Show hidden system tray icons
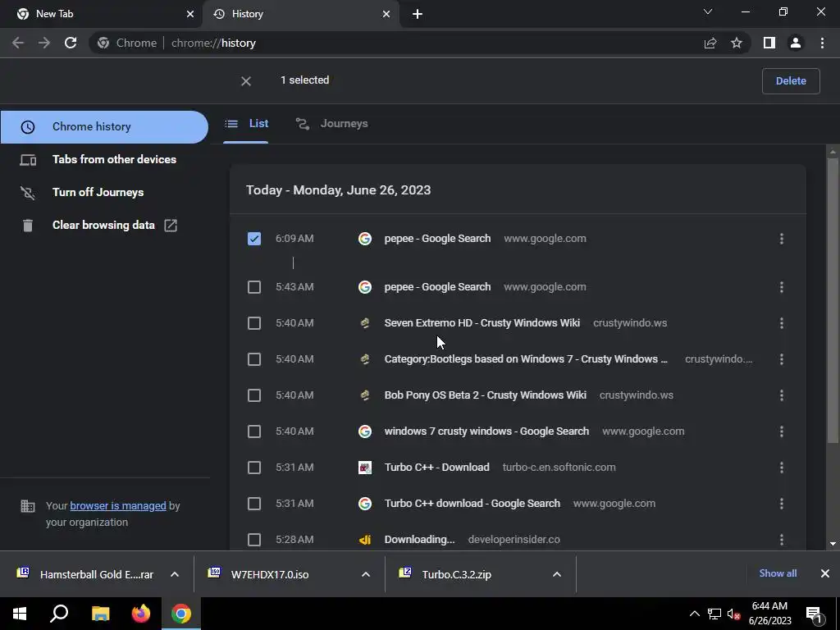The width and height of the screenshot is (840, 630). pyautogui.click(x=694, y=614)
